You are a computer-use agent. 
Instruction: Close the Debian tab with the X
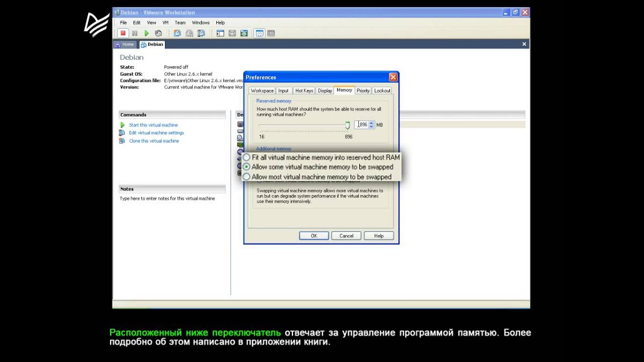(524, 44)
